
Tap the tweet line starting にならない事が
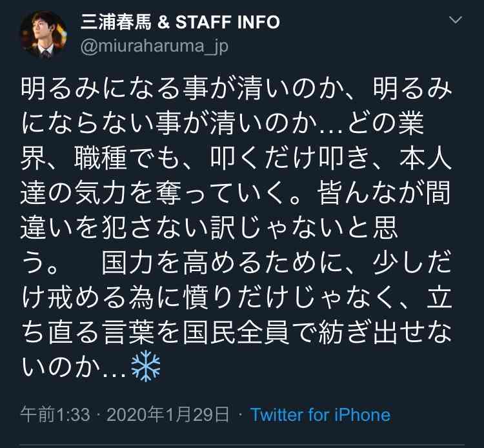(221, 123)
